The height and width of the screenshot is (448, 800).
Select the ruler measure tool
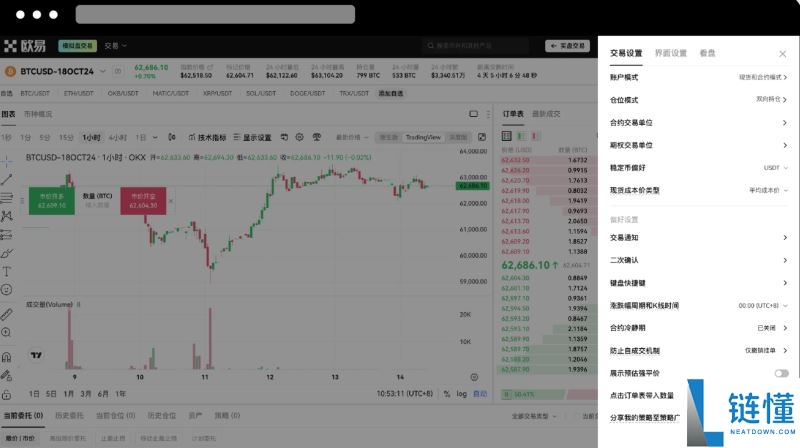point(7,314)
